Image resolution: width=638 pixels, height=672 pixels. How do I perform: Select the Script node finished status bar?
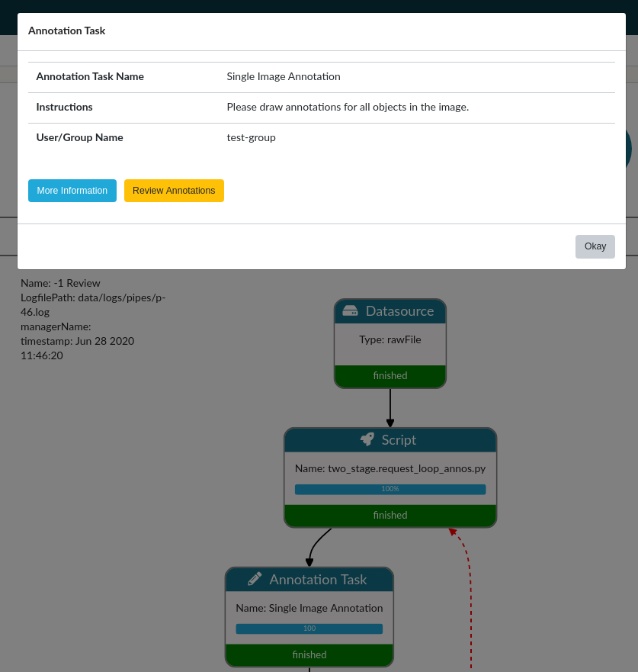(390, 516)
